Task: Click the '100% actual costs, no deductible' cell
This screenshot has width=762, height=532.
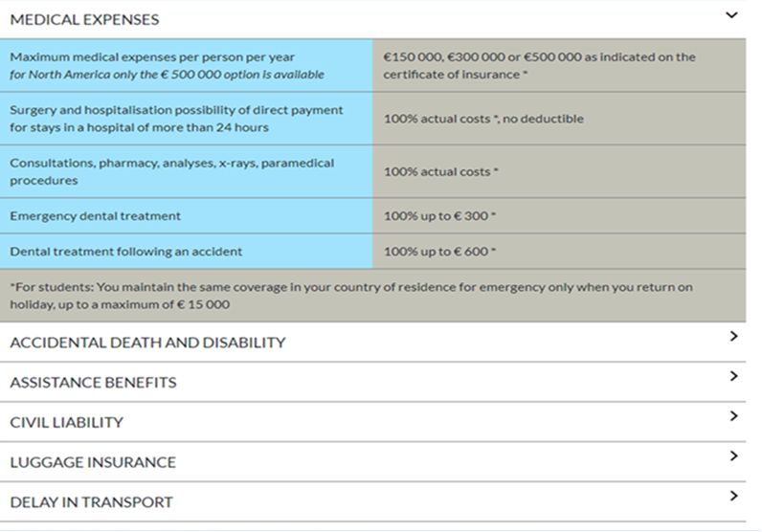Action: pos(483,119)
